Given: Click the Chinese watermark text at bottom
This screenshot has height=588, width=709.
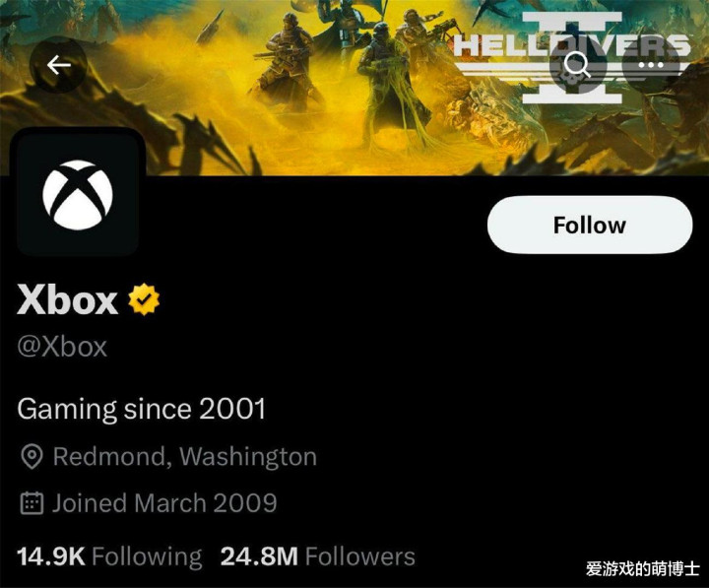Looking at the screenshot, I should click(x=643, y=568).
